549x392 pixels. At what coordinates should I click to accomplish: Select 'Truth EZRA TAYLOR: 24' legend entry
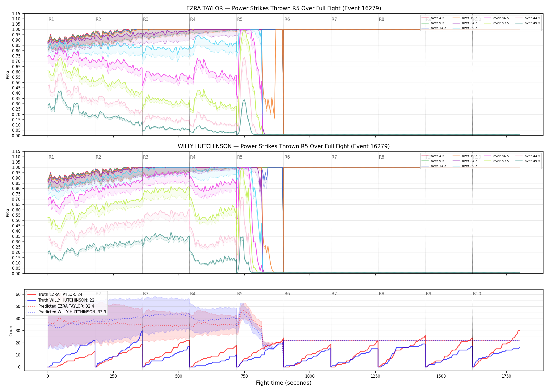pos(55,295)
